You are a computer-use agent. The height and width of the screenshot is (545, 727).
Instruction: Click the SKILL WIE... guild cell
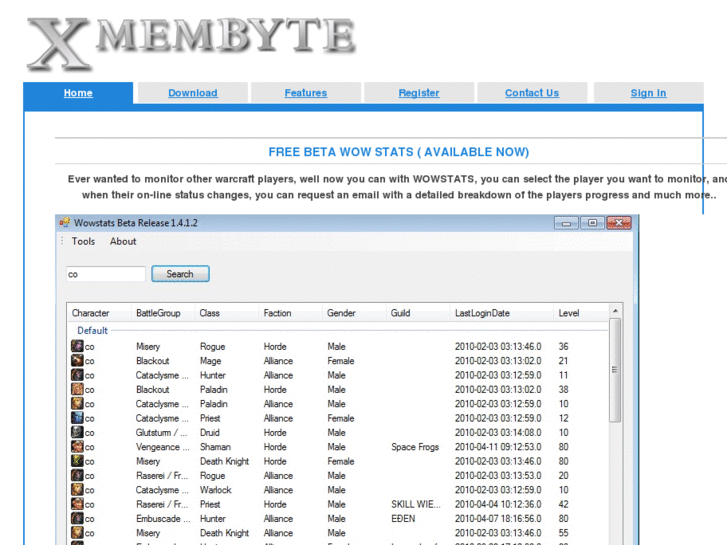tap(416, 504)
